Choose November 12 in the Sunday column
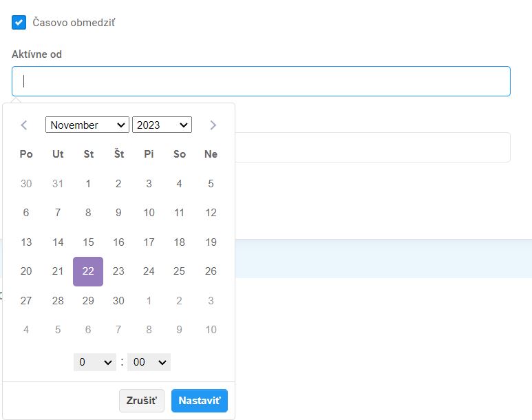Screen dimensions: 532x420 (211, 213)
